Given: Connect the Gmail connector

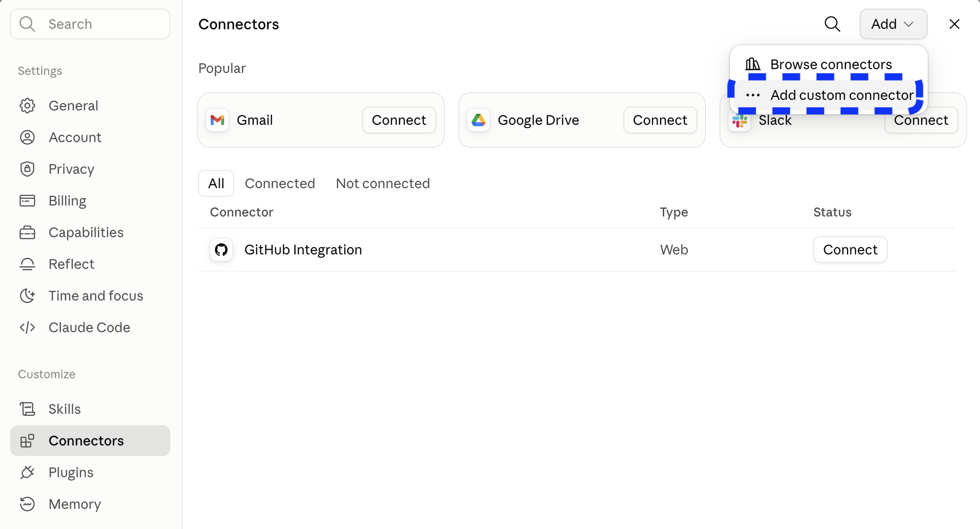Looking at the screenshot, I should click(399, 120).
